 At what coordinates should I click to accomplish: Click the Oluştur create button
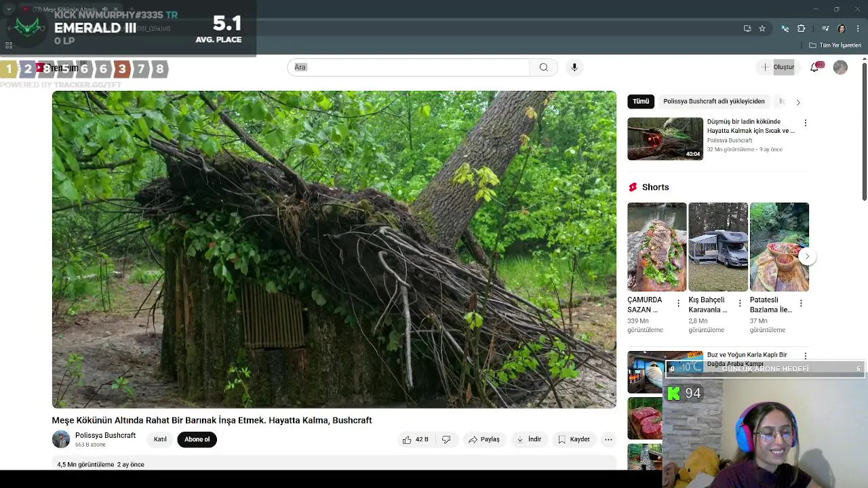click(x=778, y=67)
